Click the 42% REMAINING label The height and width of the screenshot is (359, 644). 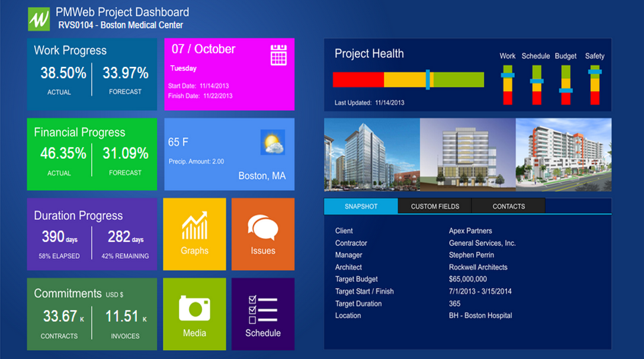click(x=125, y=256)
